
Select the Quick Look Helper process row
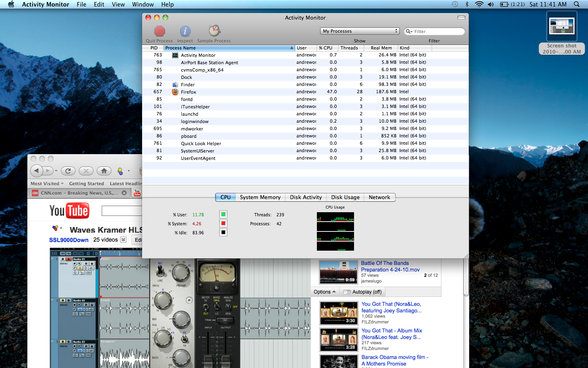pos(305,144)
